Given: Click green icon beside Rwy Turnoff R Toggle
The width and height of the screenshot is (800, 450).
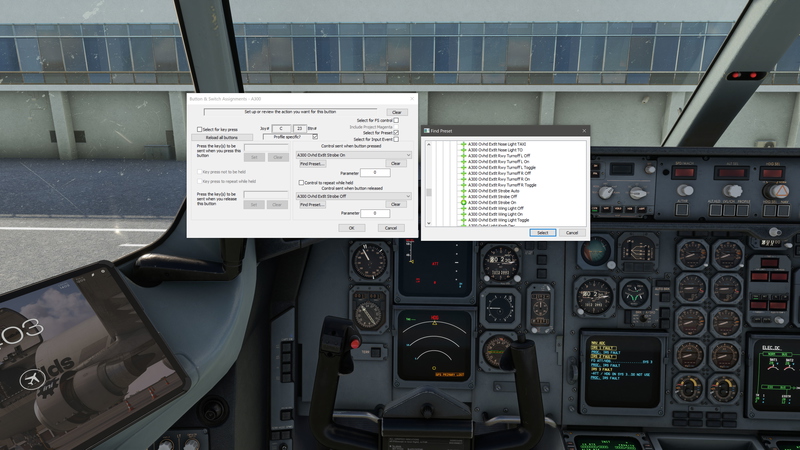Looking at the screenshot, I should coord(463,185).
